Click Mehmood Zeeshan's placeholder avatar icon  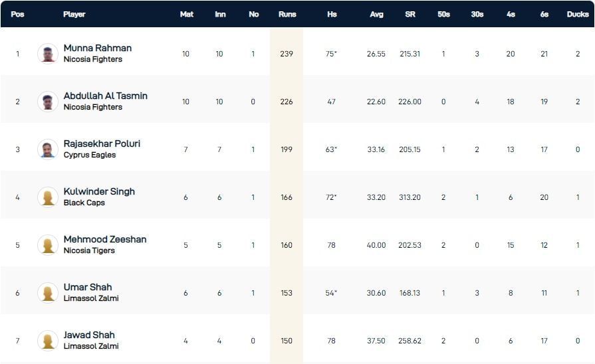(48, 245)
